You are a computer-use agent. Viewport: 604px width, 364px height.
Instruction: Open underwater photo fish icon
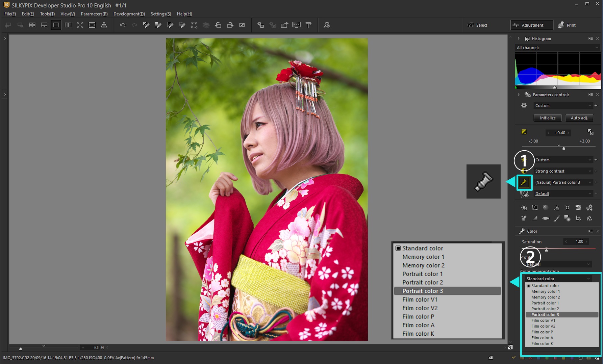coord(546,218)
